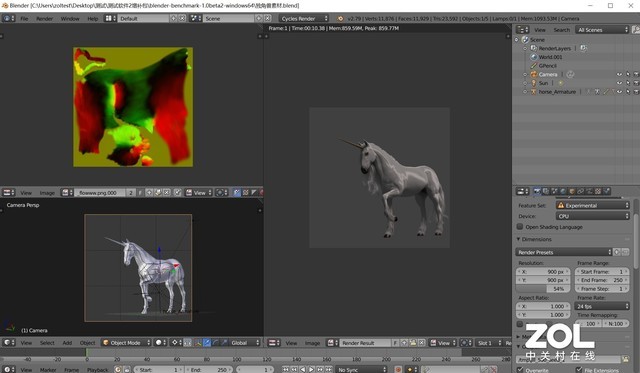Open the Outliner Search menu
640x373 pixels.
pos(561,30)
